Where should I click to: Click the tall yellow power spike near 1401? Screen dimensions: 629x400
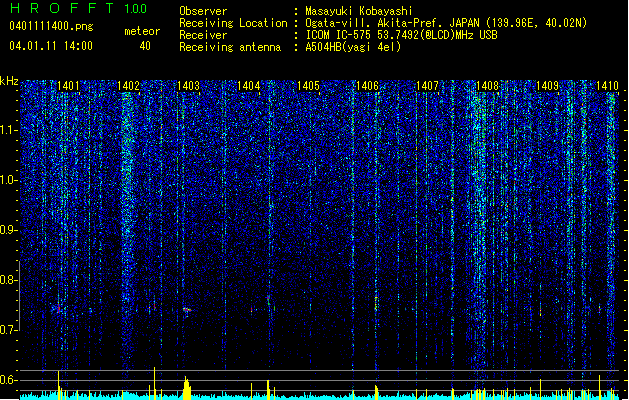pos(59,385)
